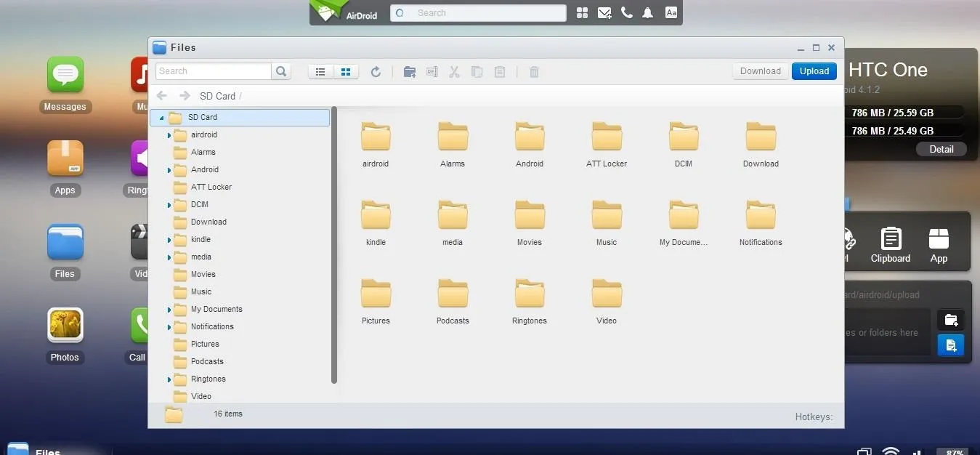Expand the media tree node
This screenshot has width=980, height=455.
pyautogui.click(x=169, y=257)
